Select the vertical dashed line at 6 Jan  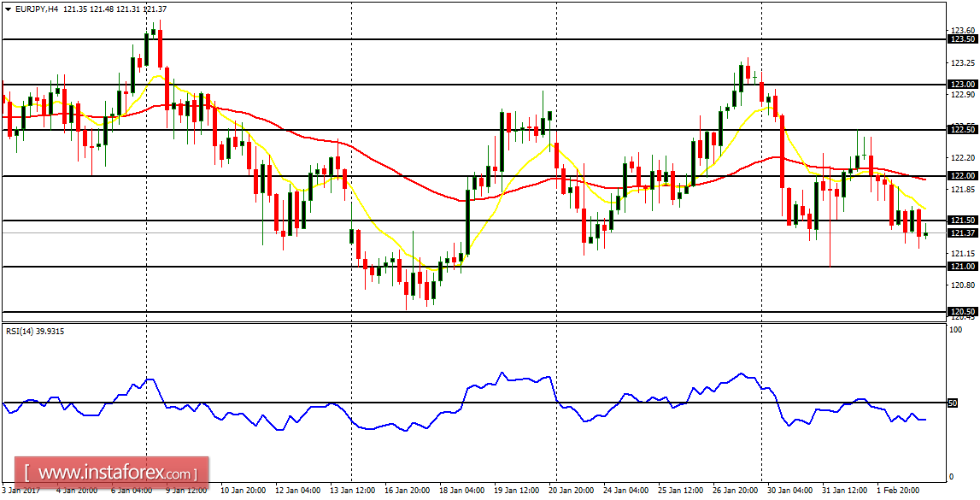(147, 171)
